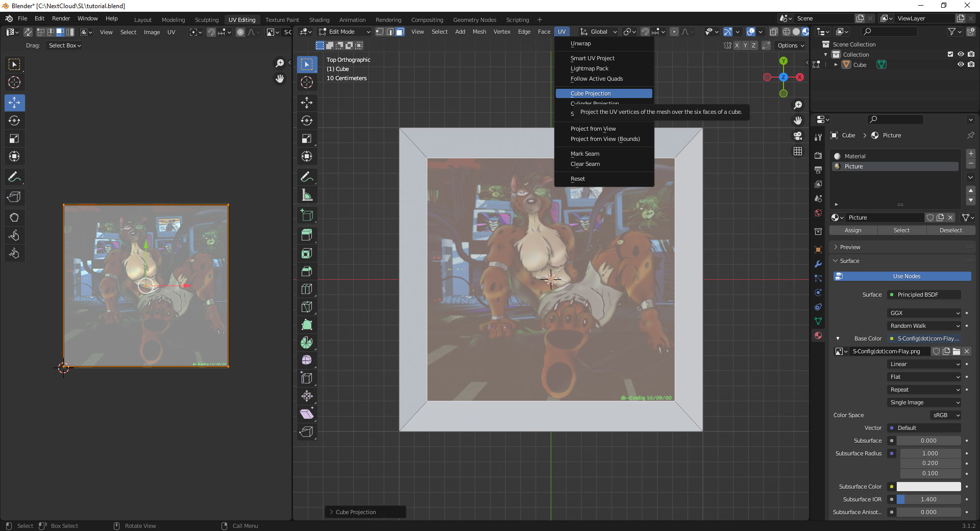Adjust the Subsurface value slider
The height and width of the screenshot is (531, 980).
[928, 441]
